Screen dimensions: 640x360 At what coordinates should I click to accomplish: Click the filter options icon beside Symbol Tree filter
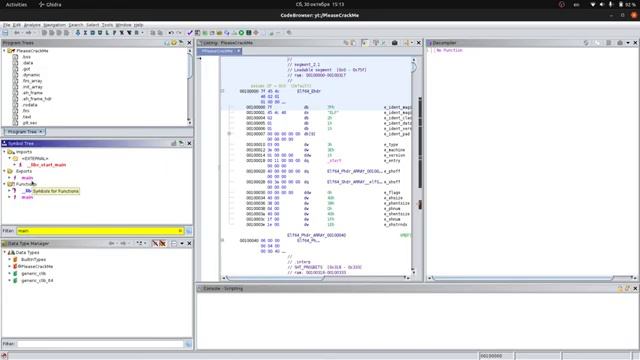(x=189, y=231)
